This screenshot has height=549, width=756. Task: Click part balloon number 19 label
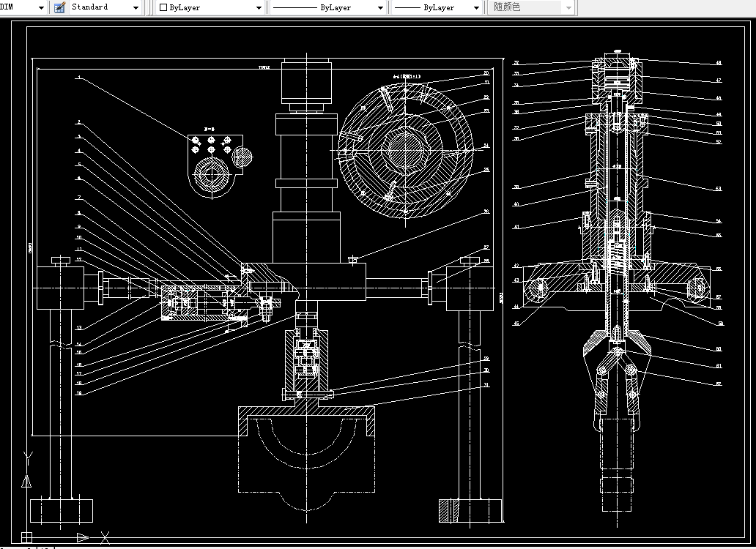(79, 393)
